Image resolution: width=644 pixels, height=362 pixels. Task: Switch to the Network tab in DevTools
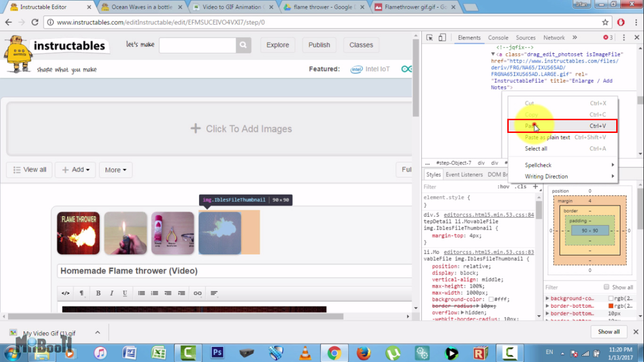[x=554, y=38]
